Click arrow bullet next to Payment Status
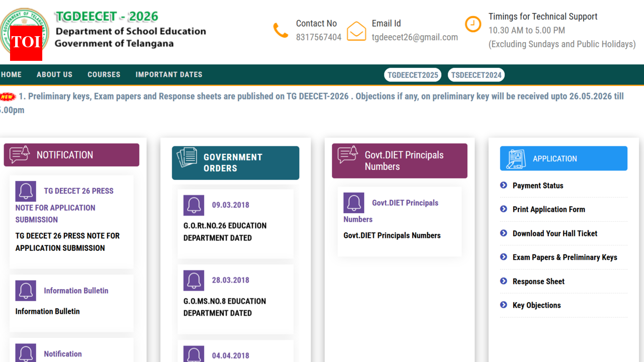The height and width of the screenshot is (362, 644). [x=504, y=185]
